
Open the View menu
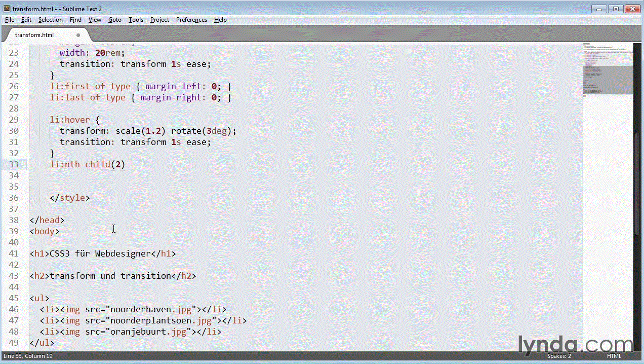click(95, 20)
